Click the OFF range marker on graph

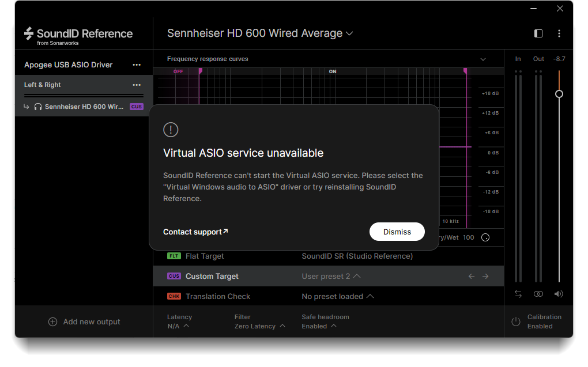tap(178, 71)
